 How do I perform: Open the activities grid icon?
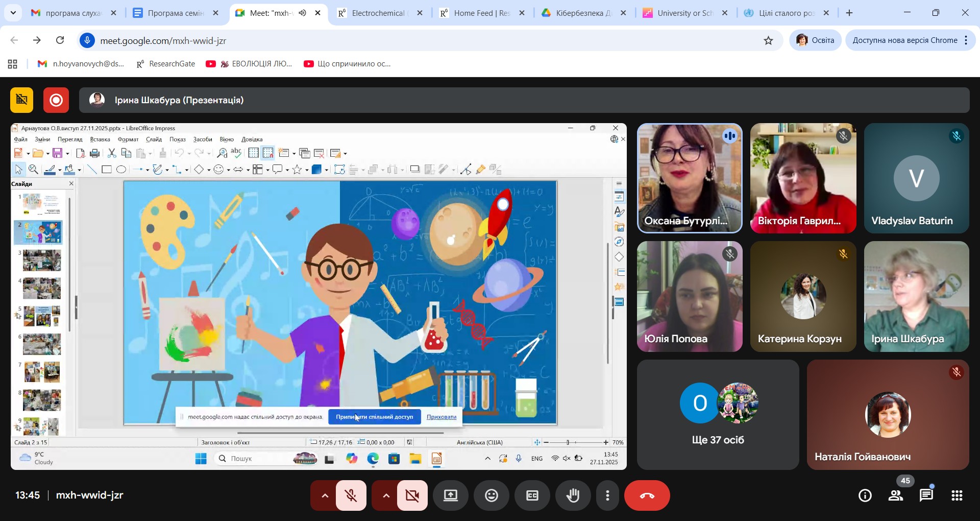(x=957, y=495)
